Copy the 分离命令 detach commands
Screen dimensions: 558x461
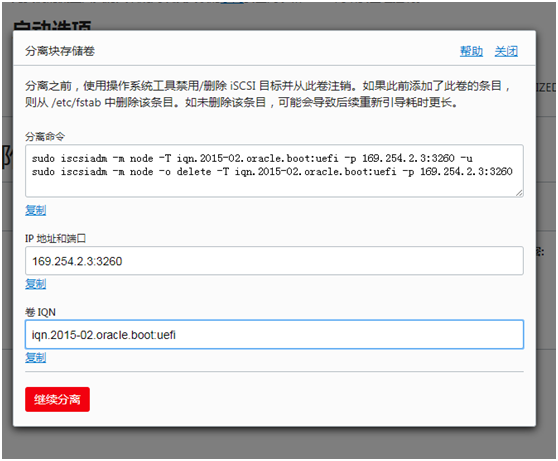coord(36,210)
